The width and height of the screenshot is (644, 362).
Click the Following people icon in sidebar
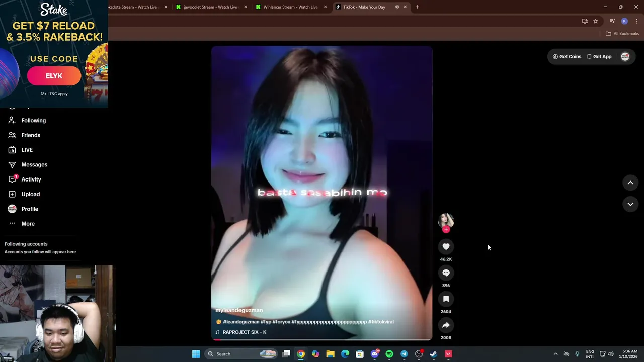[x=12, y=120]
